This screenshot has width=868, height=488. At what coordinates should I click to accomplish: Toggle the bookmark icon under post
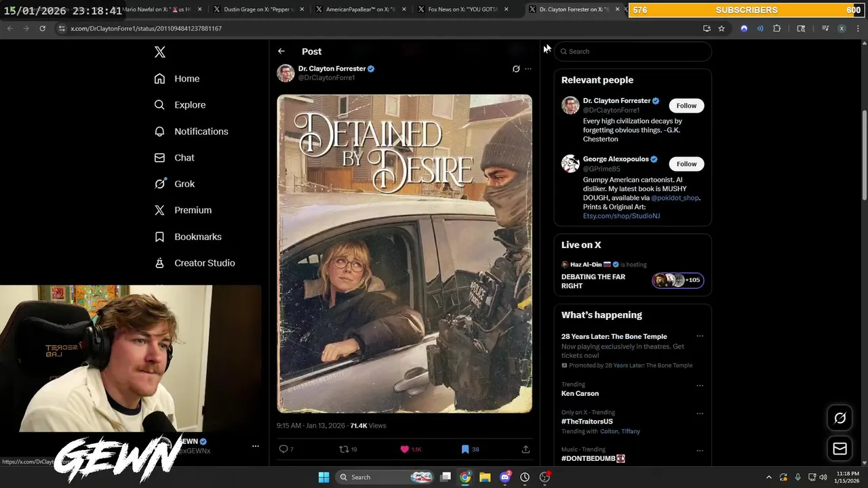(x=465, y=449)
